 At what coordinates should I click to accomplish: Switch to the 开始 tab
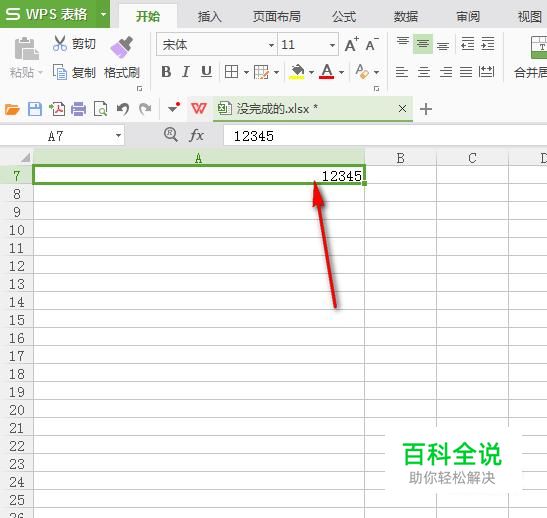click(148, 16)
